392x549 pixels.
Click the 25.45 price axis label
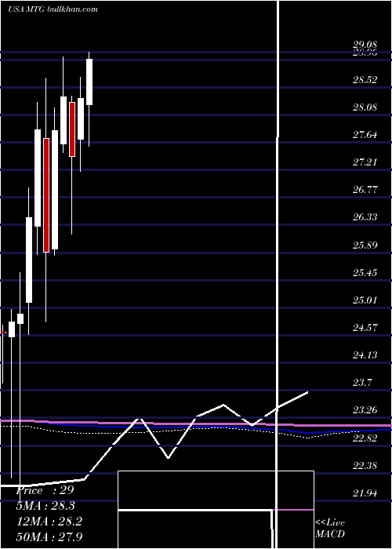tap(365, 272)
